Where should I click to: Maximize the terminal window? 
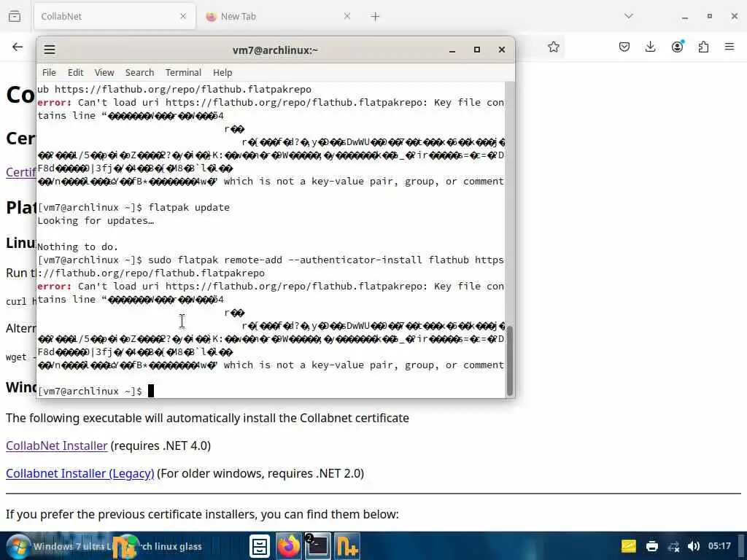tap(477, 50)
